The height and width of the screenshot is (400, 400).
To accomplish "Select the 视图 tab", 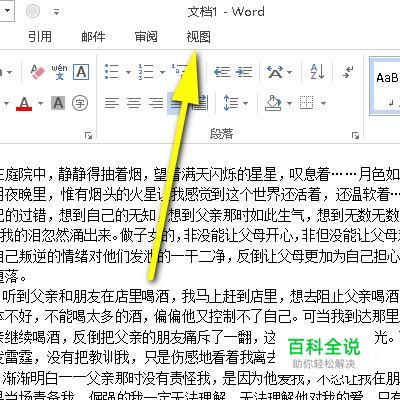I will tap(199, 36).
